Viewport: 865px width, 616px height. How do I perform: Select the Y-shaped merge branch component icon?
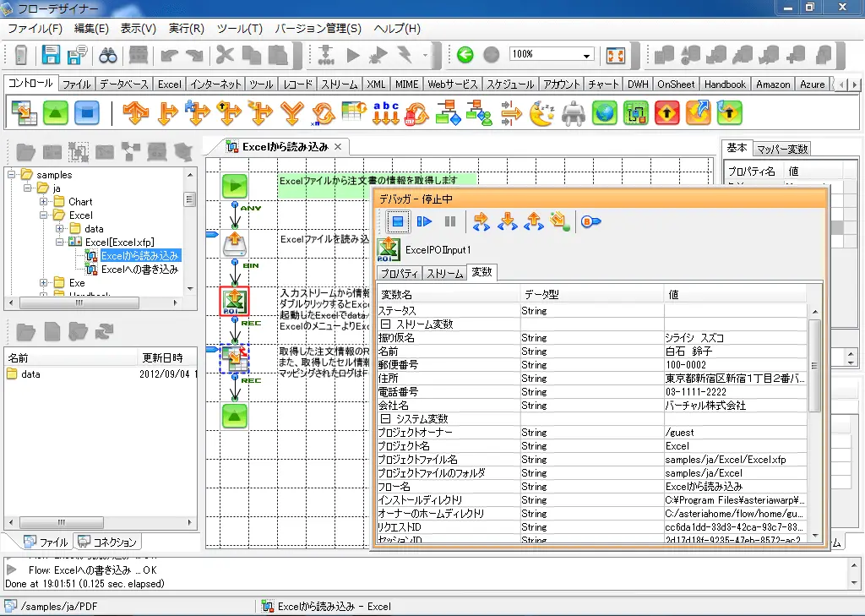pos(291,112)
